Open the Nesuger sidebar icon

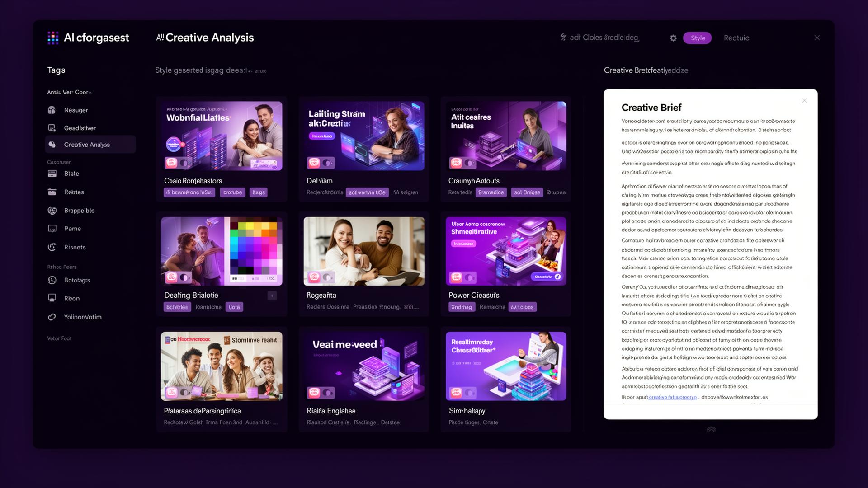[x=52, y=110]
